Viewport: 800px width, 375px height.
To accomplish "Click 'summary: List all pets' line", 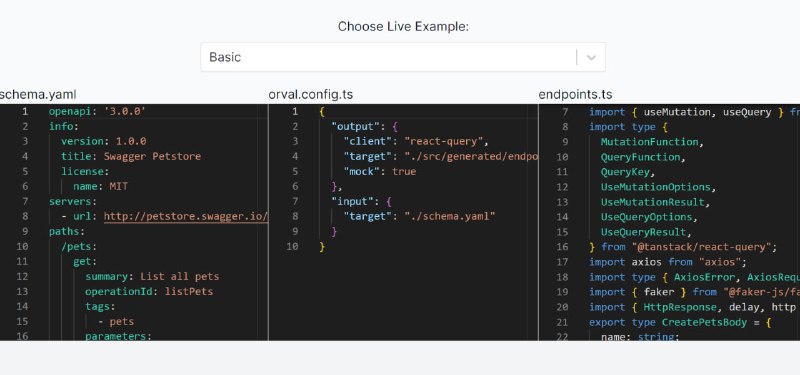I will [152, 277].
